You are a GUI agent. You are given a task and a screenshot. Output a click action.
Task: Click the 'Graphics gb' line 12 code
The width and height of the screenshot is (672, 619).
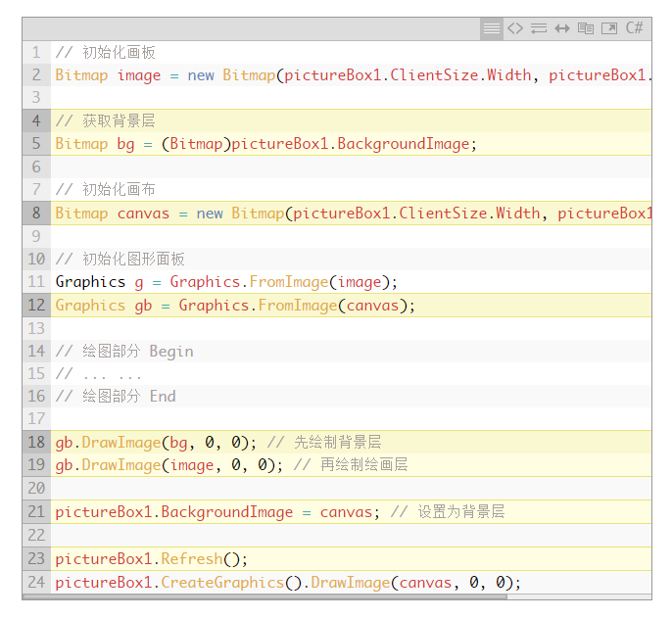pos(235,306)
